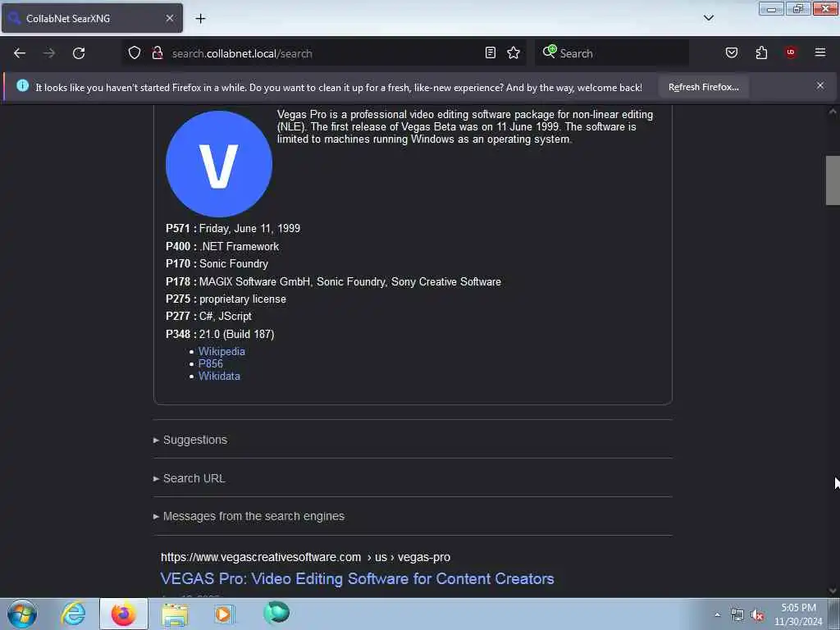Open the Pocket save icon
Screen dimensions: 840x630
point(732,52)
